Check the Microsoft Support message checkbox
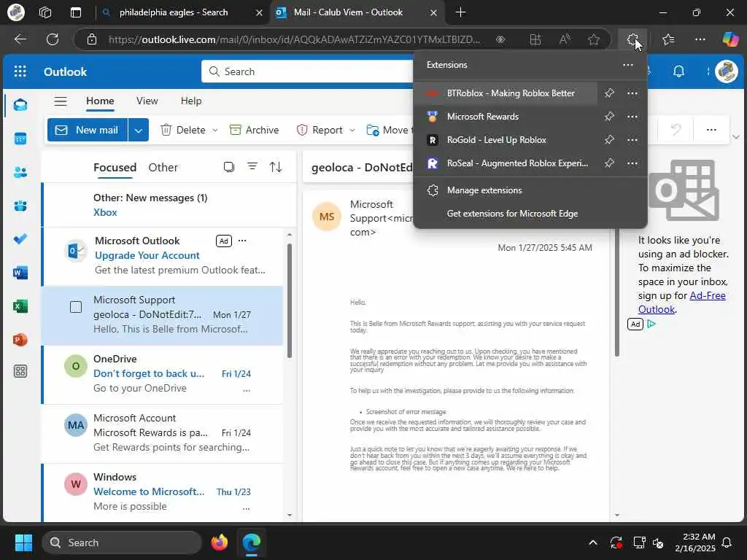The height and width of the screenshot is (560, 747). [76, 307]
